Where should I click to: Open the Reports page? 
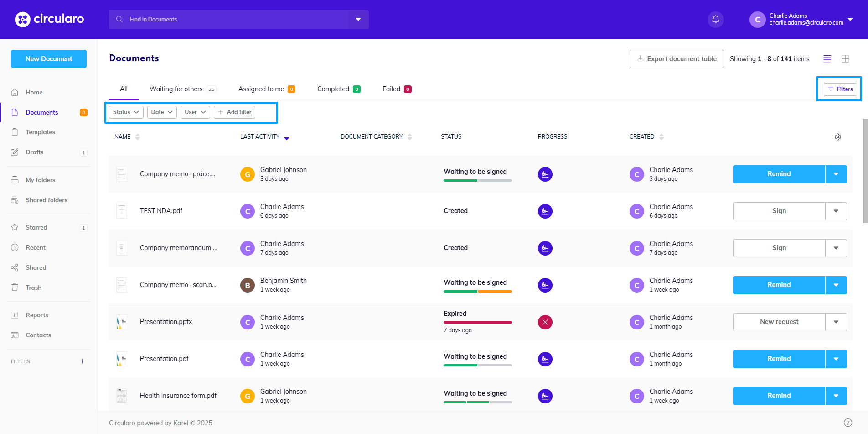[x=36, y=315]
